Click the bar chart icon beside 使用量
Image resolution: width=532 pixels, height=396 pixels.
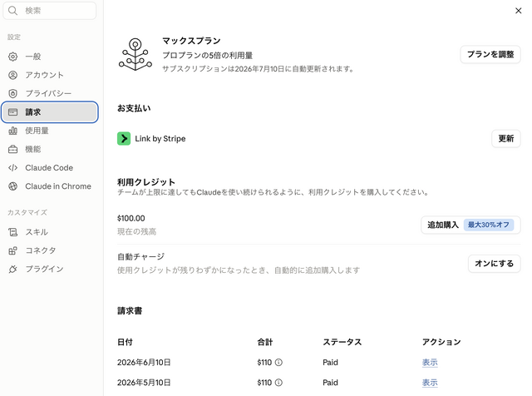13,131
